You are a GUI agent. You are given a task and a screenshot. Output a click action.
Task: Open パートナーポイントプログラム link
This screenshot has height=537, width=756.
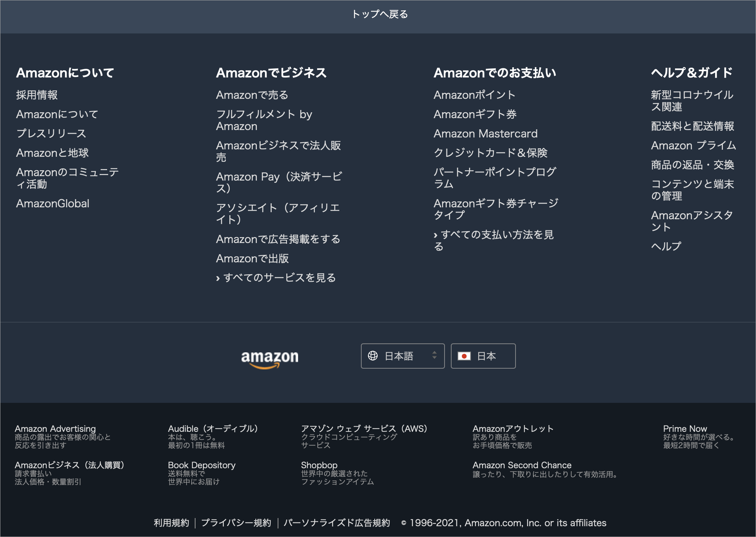[495, 178]
